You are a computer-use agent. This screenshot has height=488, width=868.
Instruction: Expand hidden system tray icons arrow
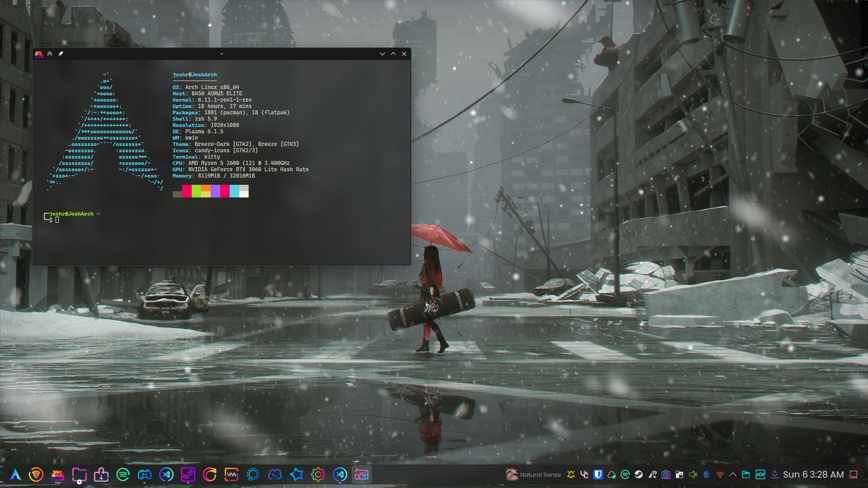pyautogui.click(x=733, y=475)
